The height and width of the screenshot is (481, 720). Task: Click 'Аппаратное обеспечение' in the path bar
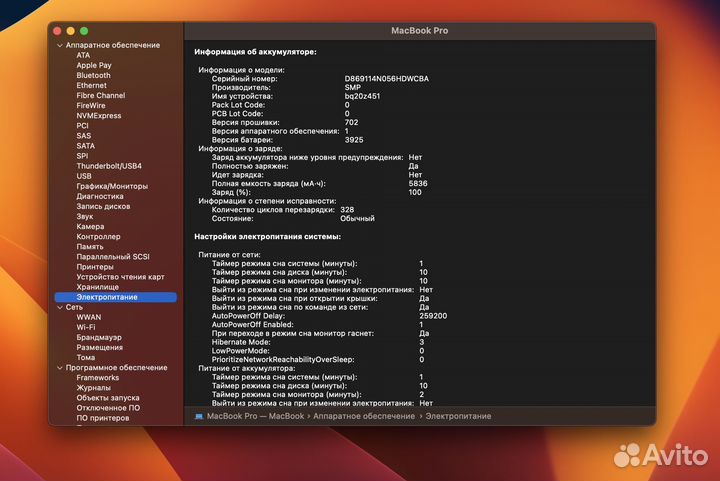coord(364,416)
